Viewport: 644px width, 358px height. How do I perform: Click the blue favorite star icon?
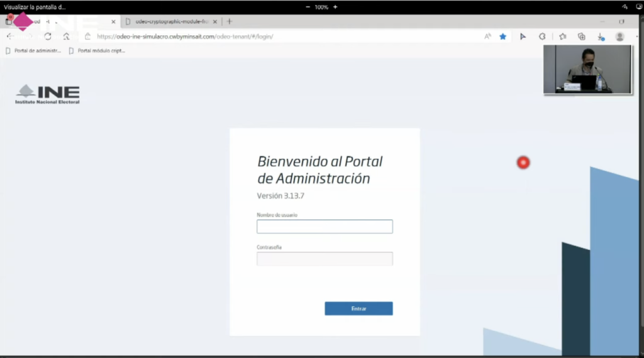pos(503,36)
